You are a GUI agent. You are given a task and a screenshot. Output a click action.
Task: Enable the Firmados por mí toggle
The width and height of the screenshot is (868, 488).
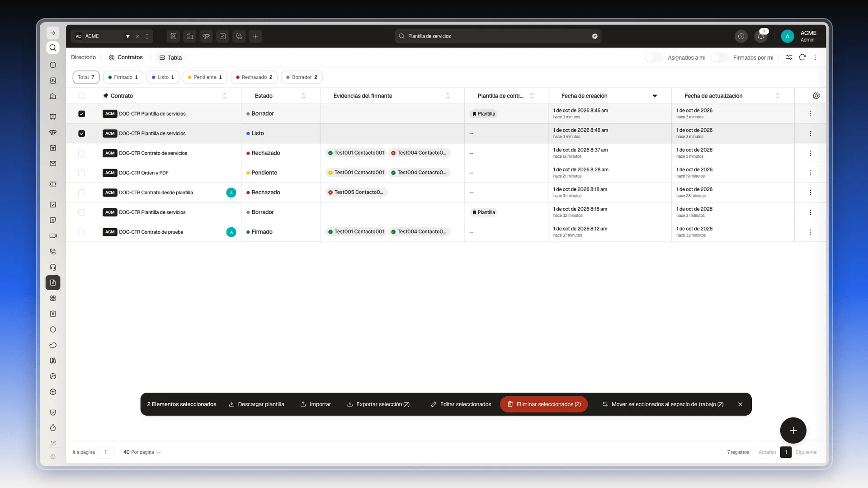(x=719, y=57)
